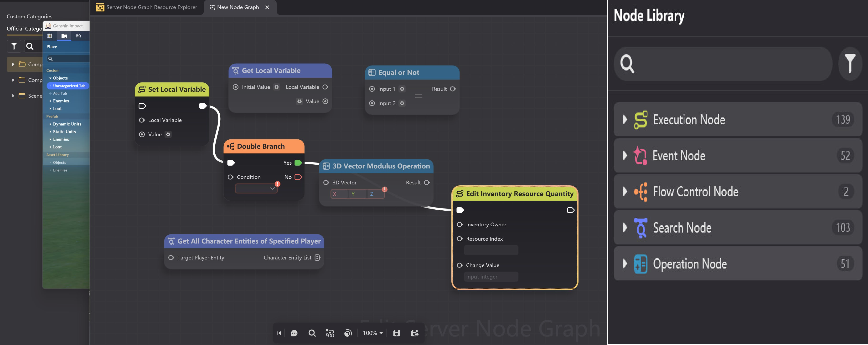The image size is (868, 345).
Task: Click the Target Player Entity input port
Action: (x=171, y=258)
